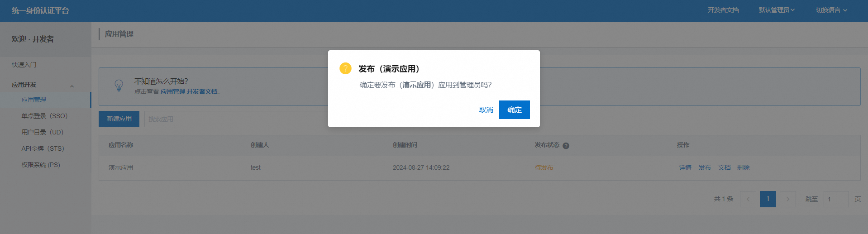
Task: Open 用户目录 (UD) menu item
Action: pyautogui.click(x=42, y=132)
